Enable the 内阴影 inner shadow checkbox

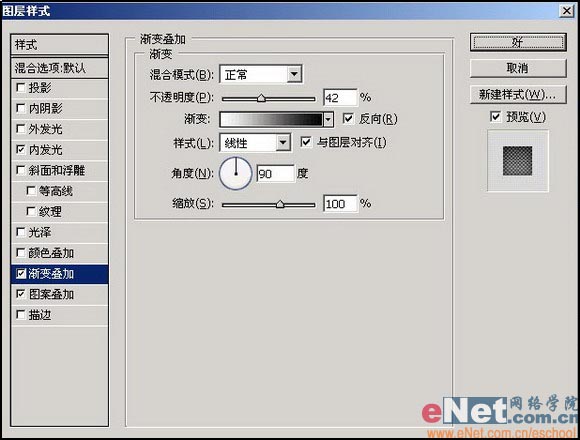[21, 108]
